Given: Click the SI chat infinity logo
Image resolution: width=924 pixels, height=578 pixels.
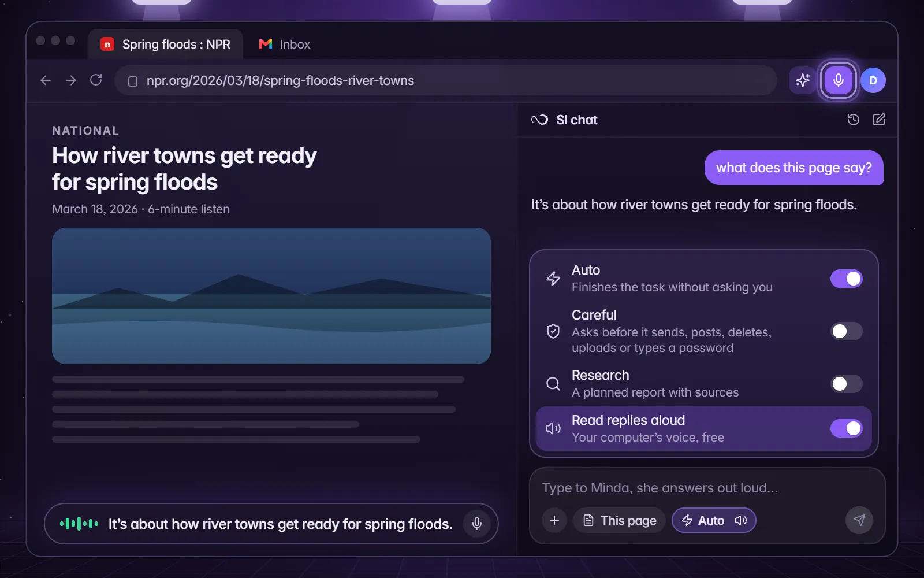Looking at the screenshot, I should point(539,120).
